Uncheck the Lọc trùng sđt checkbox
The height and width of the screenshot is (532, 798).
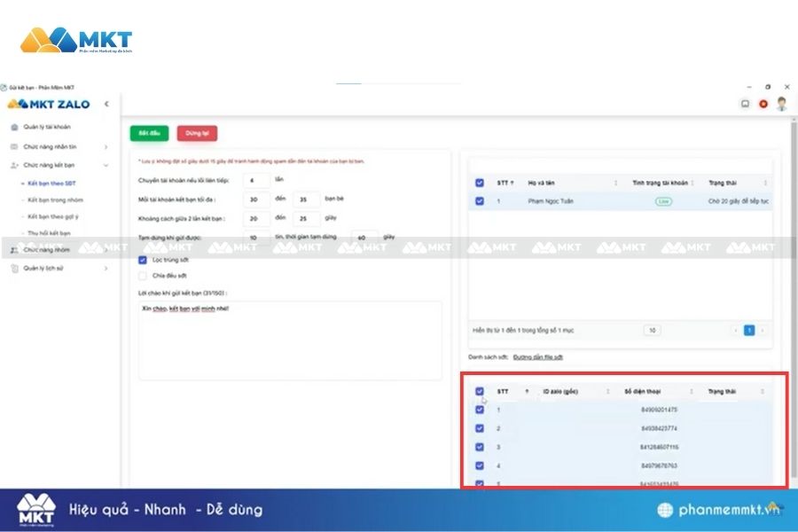pyautogui.click(x=143, y=260)
